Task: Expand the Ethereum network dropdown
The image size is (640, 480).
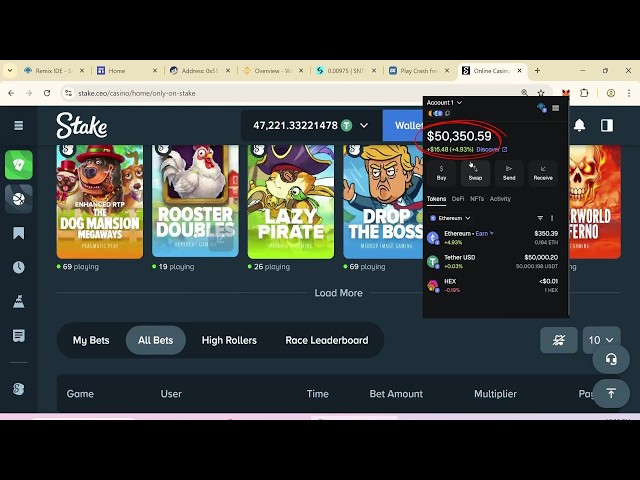Action: (450, 218)
